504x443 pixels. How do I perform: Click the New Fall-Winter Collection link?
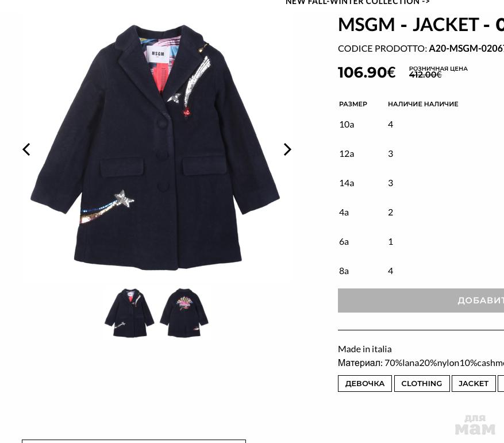tap(357, 2)
